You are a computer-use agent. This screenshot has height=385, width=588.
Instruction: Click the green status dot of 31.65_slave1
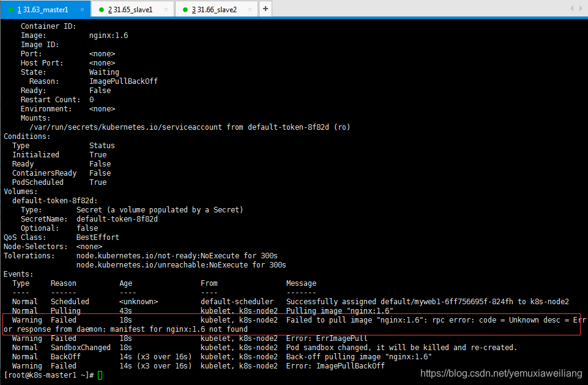[101, 10]
